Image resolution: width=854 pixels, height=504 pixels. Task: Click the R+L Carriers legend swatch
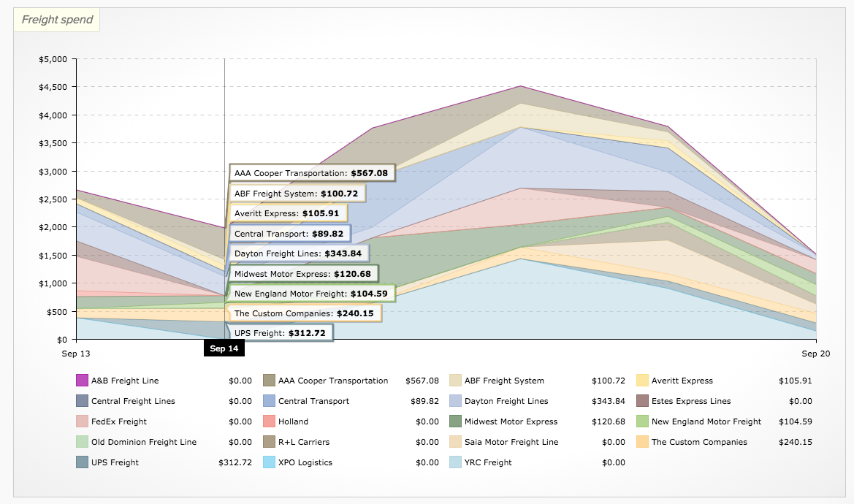pyautogui.click(x=269, y=442)
